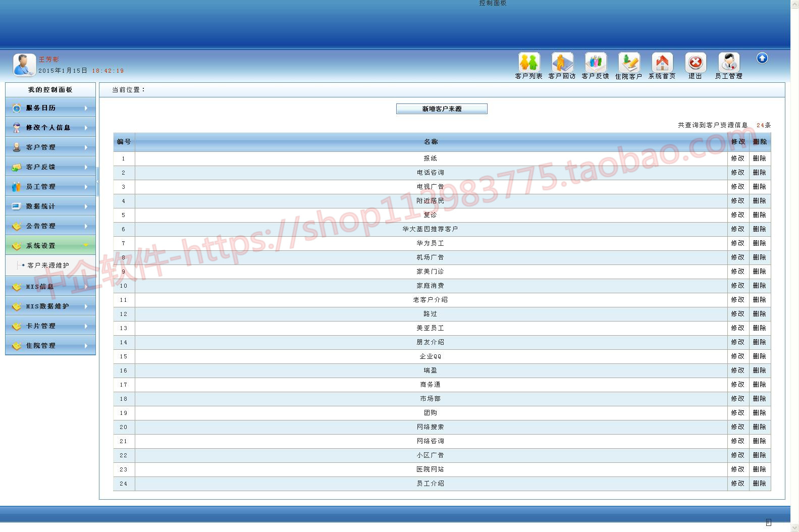Open the 数据统计 menu label
This screenshot has height=532, width=799.
click(x=41, y=206)
